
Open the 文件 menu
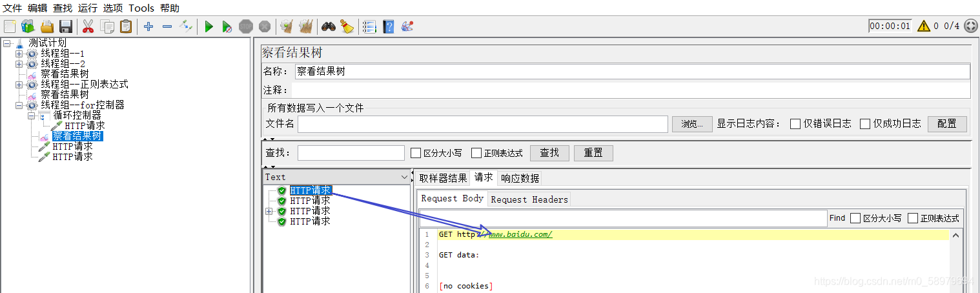coord(12,8)
